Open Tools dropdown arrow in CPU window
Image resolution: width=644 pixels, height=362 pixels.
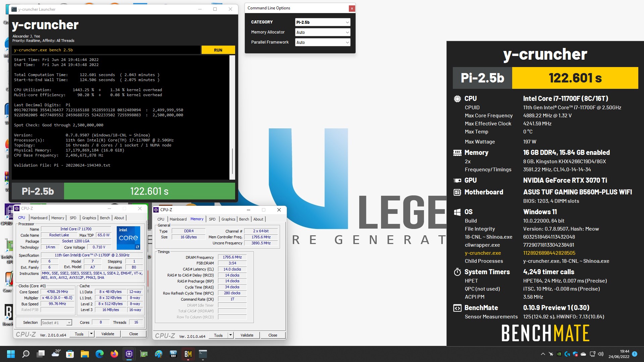click(91, 334)
